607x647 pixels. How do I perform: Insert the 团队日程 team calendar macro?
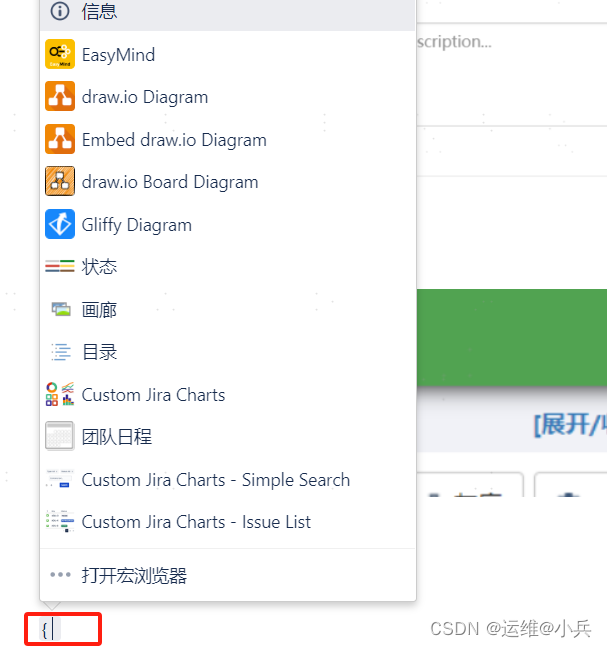(227, 437)
